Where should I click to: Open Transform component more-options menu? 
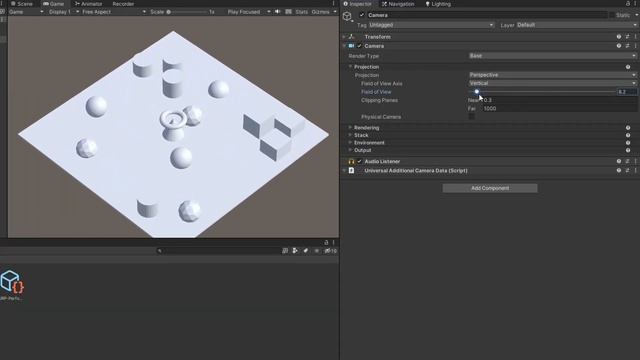(636, 37)
